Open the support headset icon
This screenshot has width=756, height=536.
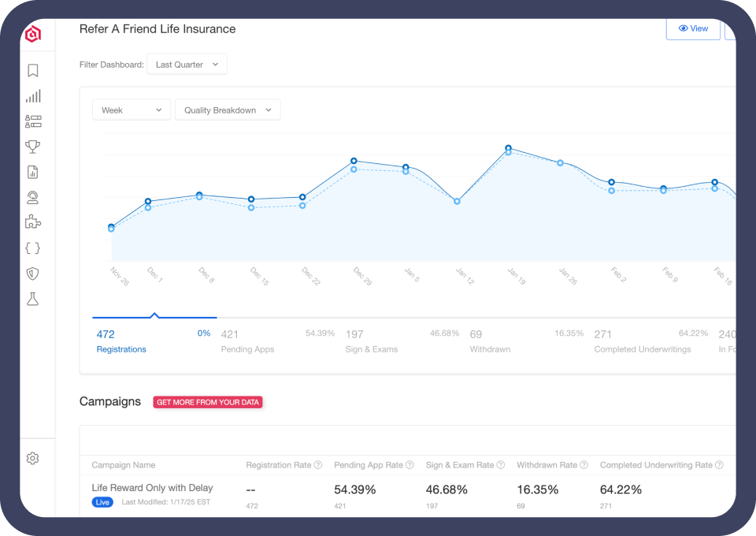point(33,197)
